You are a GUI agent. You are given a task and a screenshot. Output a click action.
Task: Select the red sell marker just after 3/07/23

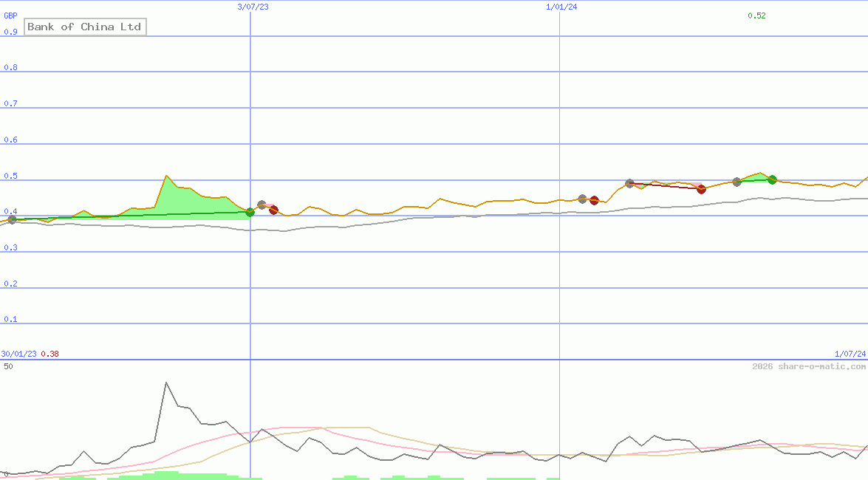(x=274, y=210)
